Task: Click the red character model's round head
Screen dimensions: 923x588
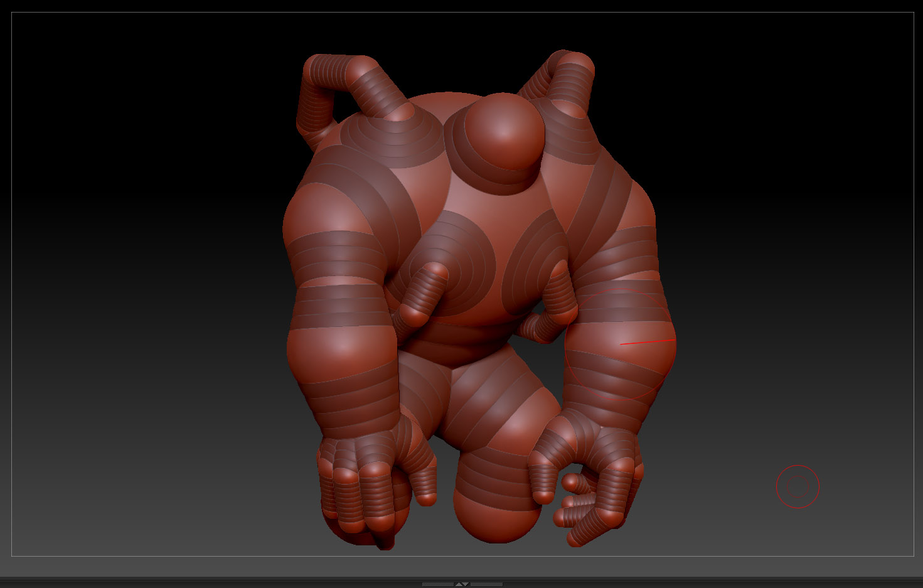Action: (506, 132)
